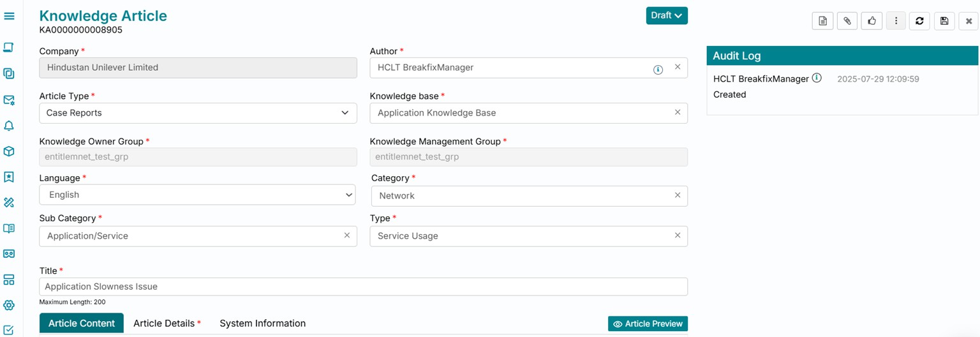Switch to the System Information tab

coord(262,324)
